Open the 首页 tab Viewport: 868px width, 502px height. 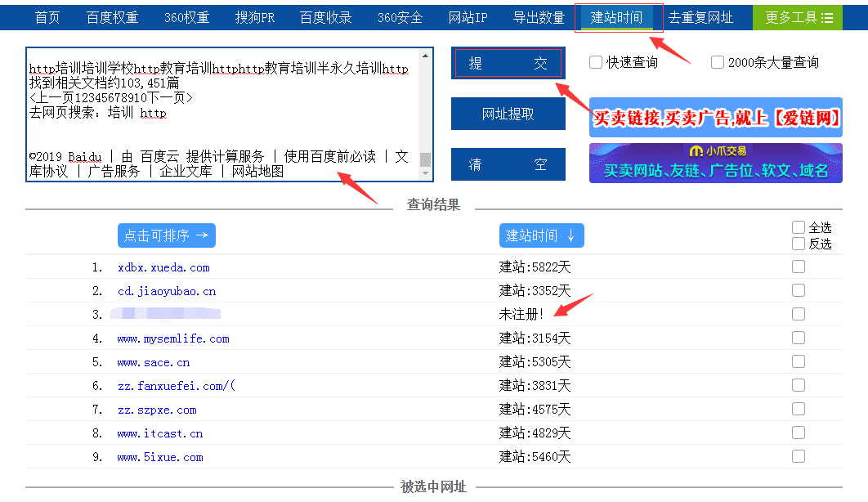[47, 18]
